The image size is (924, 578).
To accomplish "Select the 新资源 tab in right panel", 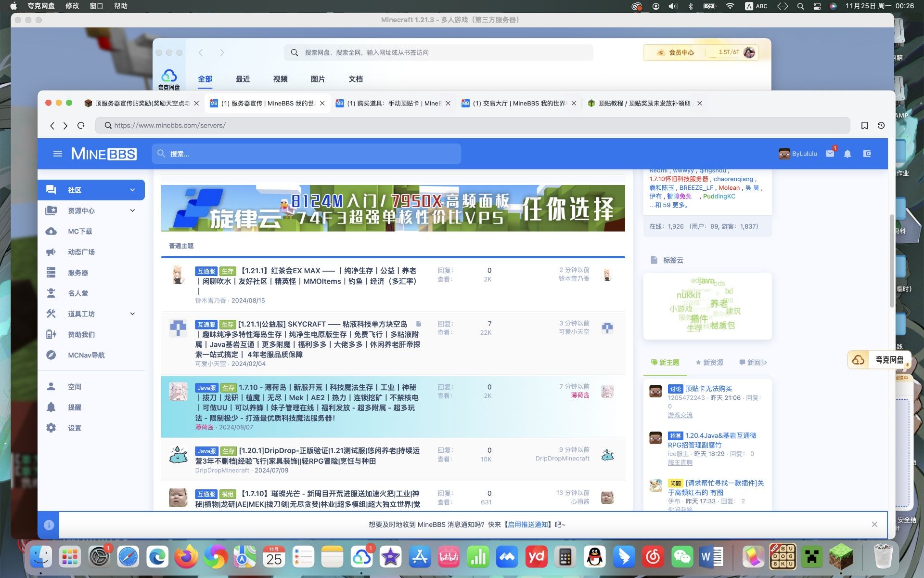I will coord(709,362).
